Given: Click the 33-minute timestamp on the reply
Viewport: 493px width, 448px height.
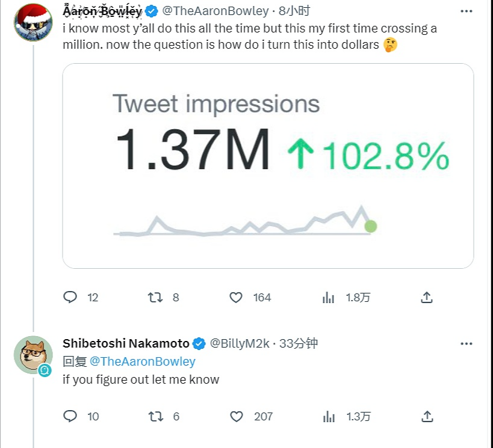Looking at the screenshot, I should click(299, 343).
